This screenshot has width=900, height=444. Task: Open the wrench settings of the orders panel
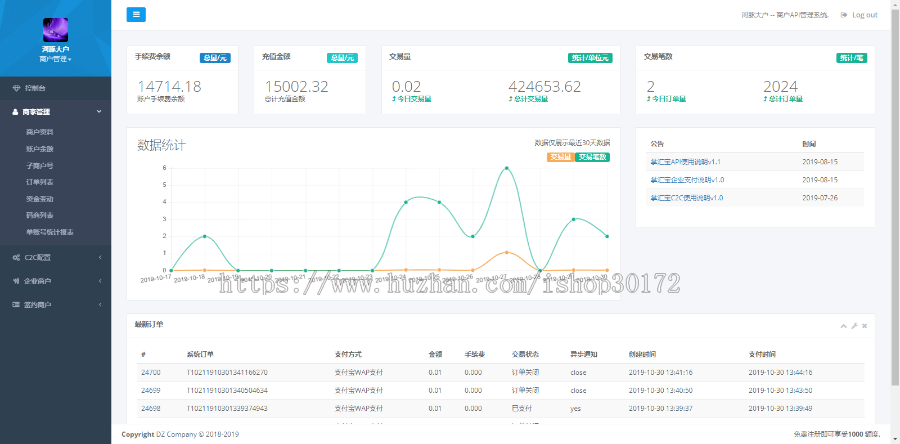click(x=854, y=326)
